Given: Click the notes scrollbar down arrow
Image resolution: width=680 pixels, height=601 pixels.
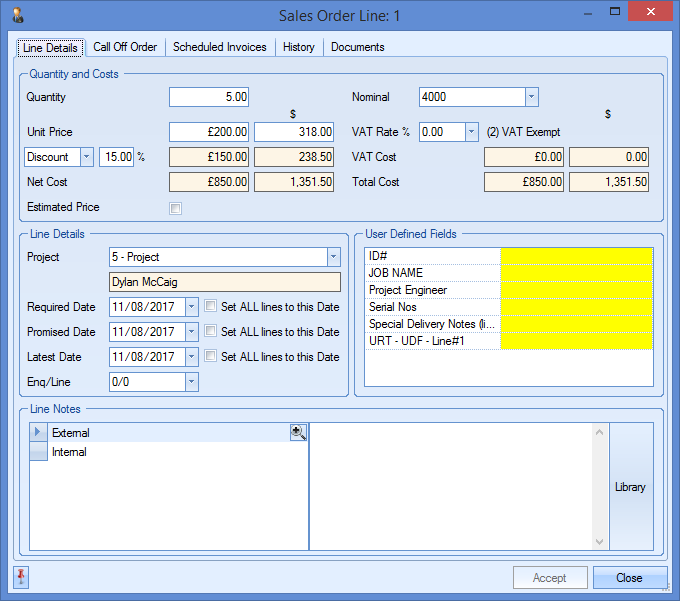Looking at the screenshot, I should pos(600,541).
